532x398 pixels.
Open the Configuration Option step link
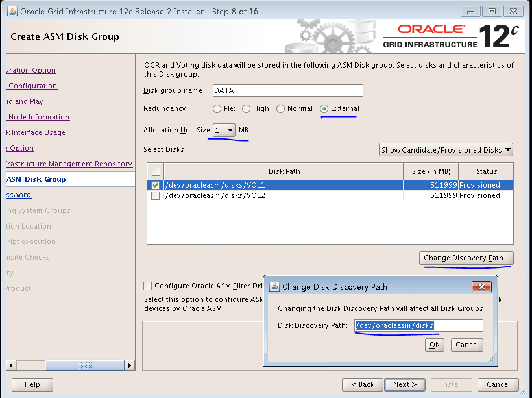[x=31, y=70]
